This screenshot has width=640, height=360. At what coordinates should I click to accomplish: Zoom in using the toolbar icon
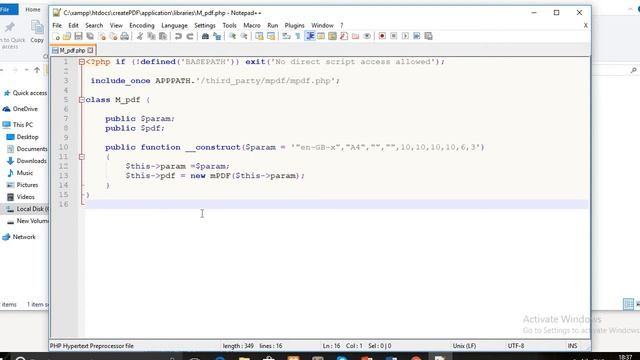[232, 36]
